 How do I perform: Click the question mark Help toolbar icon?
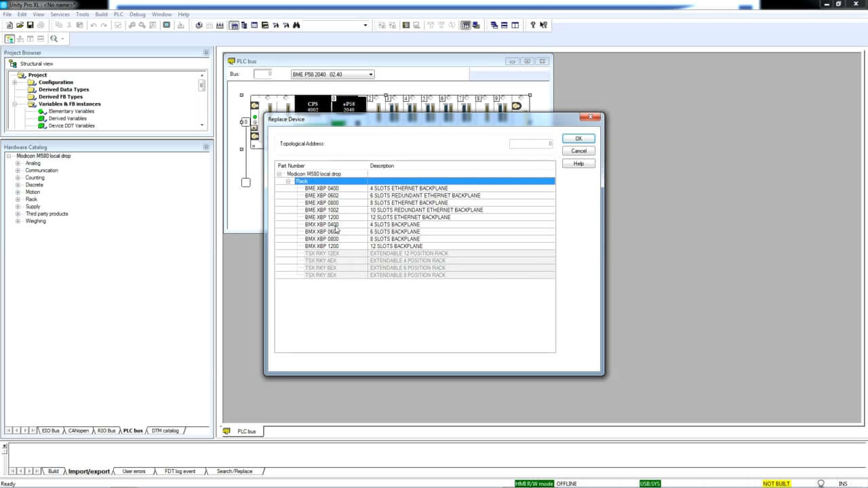533,25
